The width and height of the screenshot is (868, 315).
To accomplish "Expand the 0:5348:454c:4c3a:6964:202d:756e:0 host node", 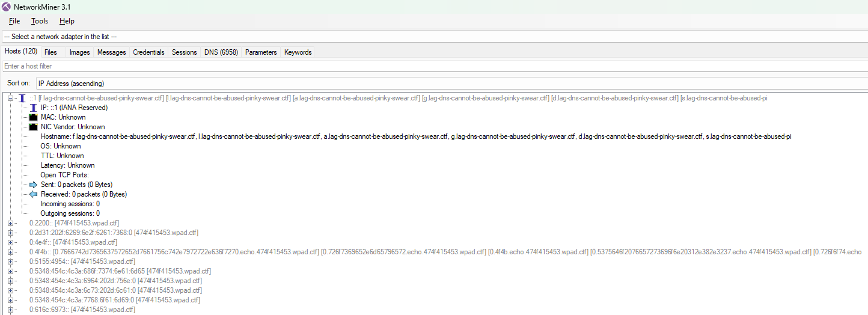I will coord(10,281).
